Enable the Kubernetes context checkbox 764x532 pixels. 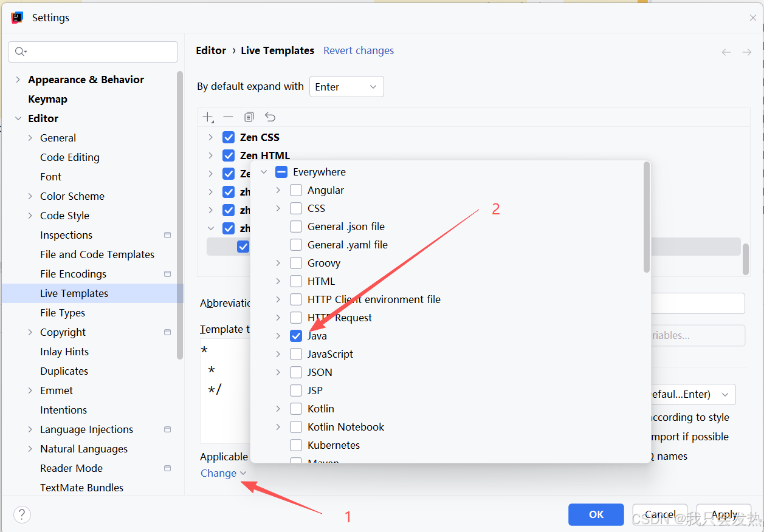click(x=296, y=445)
